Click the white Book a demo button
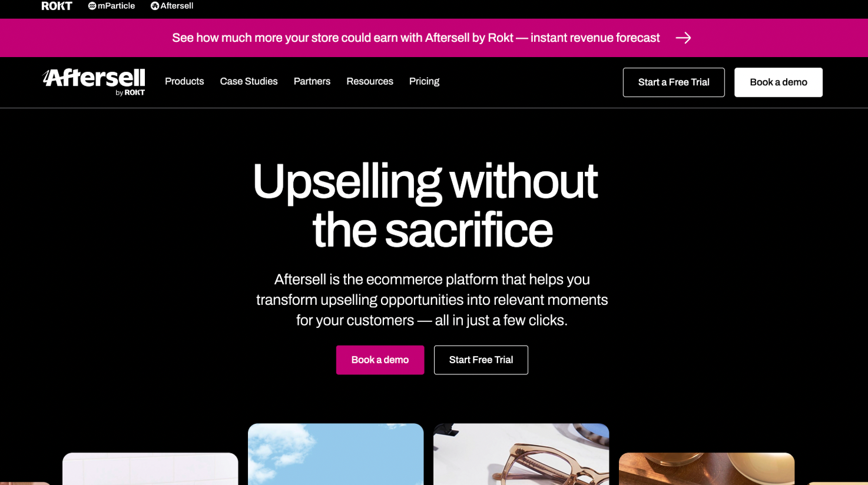The width and height of the screenshot is (868, 485). coord(778,82)
